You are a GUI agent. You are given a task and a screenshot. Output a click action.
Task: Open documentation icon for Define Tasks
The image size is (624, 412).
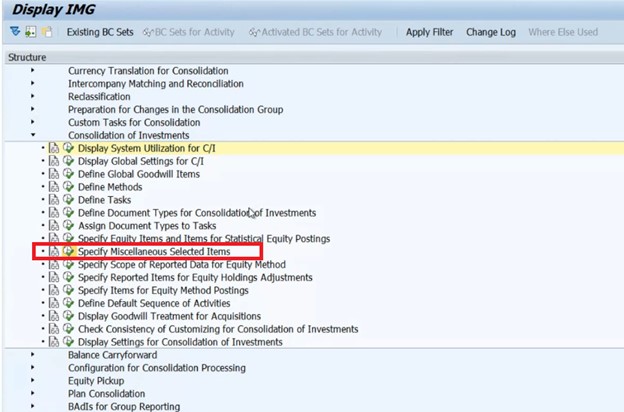[x=54, y=200]
